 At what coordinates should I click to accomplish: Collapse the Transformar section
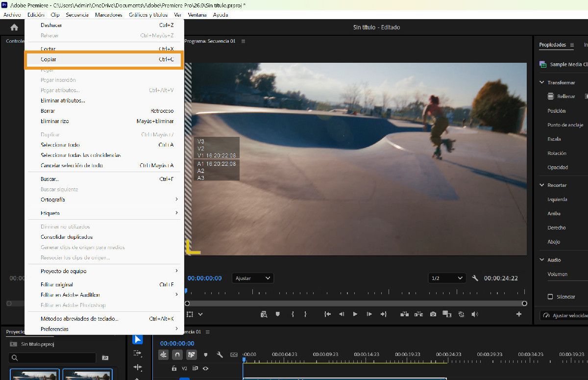pyautogui.click(x=542, y=82)
